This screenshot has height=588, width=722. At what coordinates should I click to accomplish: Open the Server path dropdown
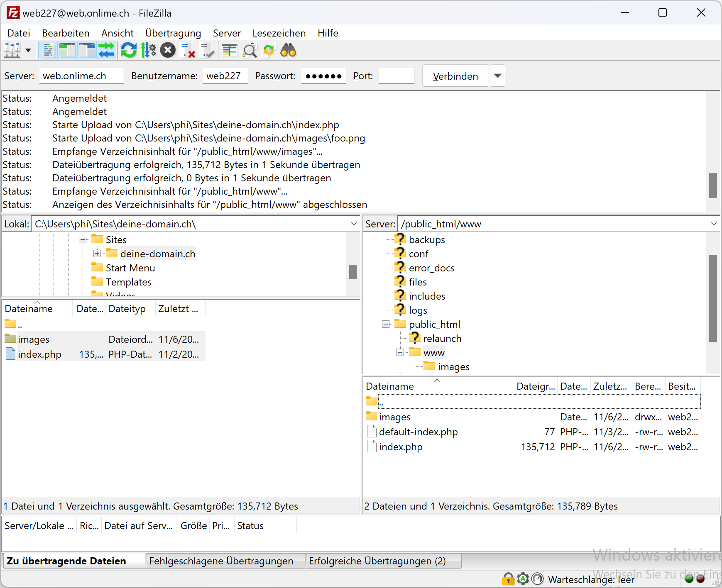click(714, 224)
